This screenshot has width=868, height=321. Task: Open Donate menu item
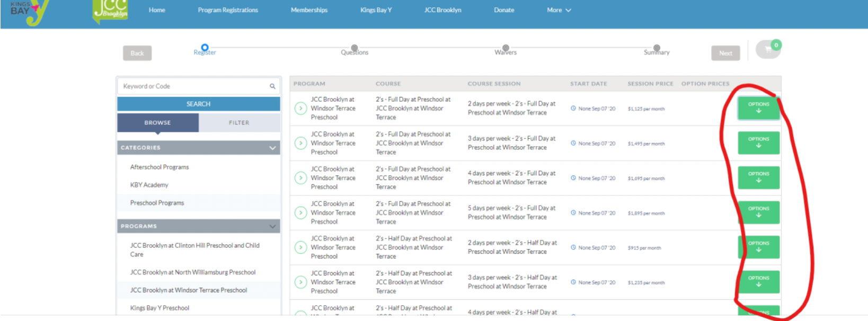pyautogui.click(x=504, y=10)
